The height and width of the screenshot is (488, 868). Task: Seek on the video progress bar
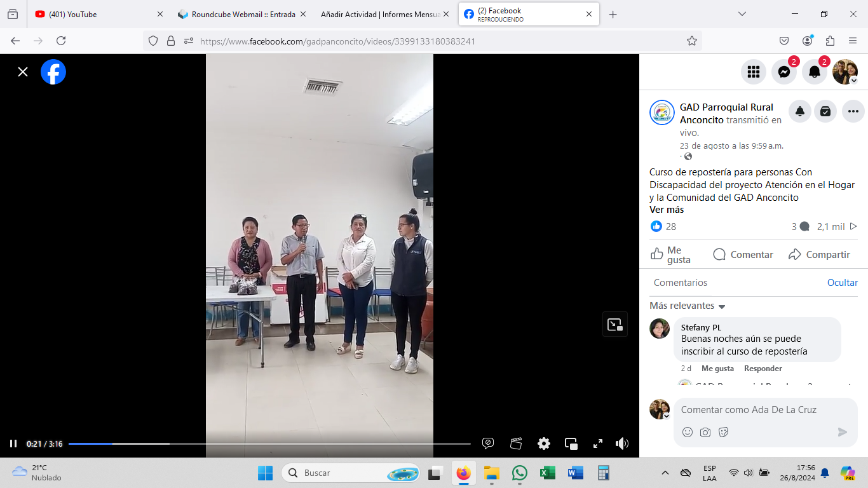pos(269,444)
